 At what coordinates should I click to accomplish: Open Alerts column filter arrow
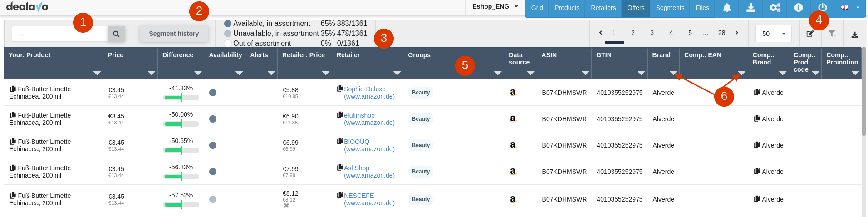tap(271, 73)
